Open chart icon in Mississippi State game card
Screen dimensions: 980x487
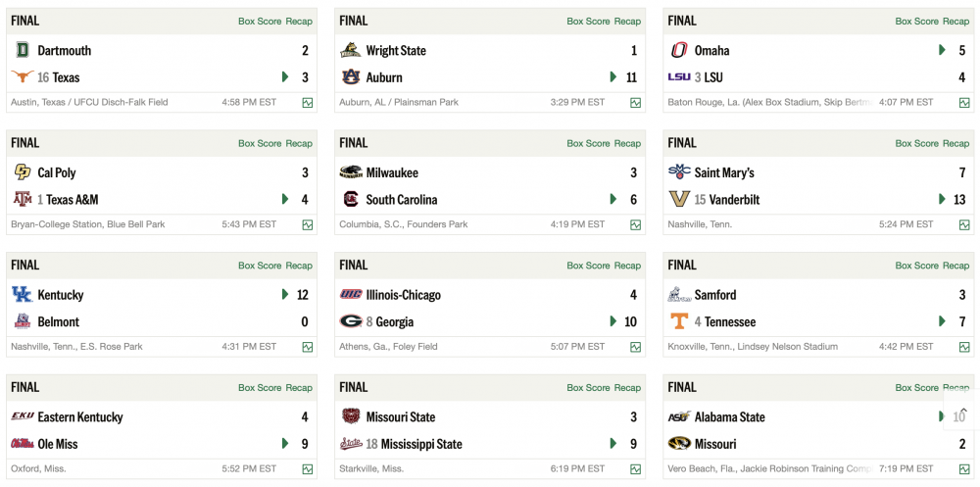point(636,469)
